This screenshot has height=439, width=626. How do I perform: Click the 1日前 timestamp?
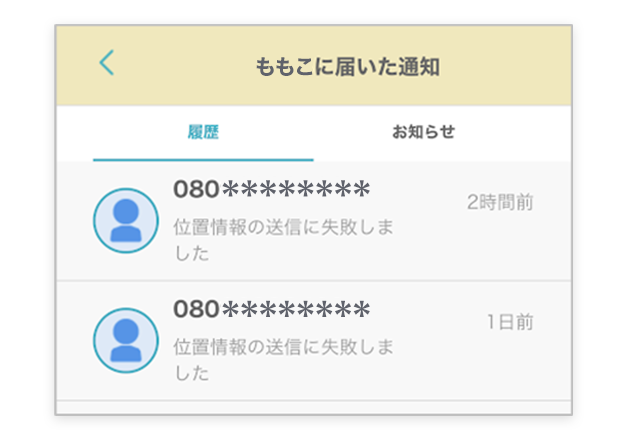pyautogui.click(x=510, y=322)
